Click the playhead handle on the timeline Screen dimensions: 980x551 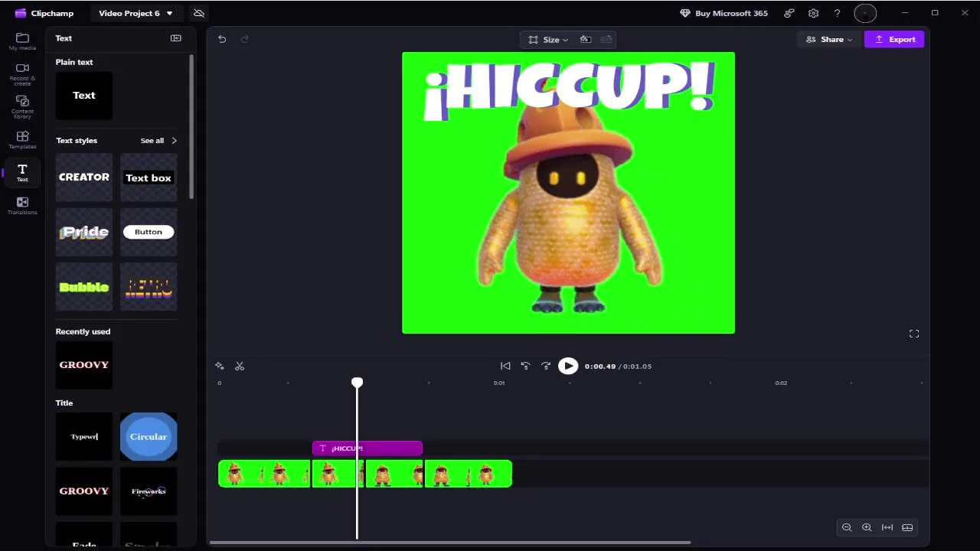(357, 383)
